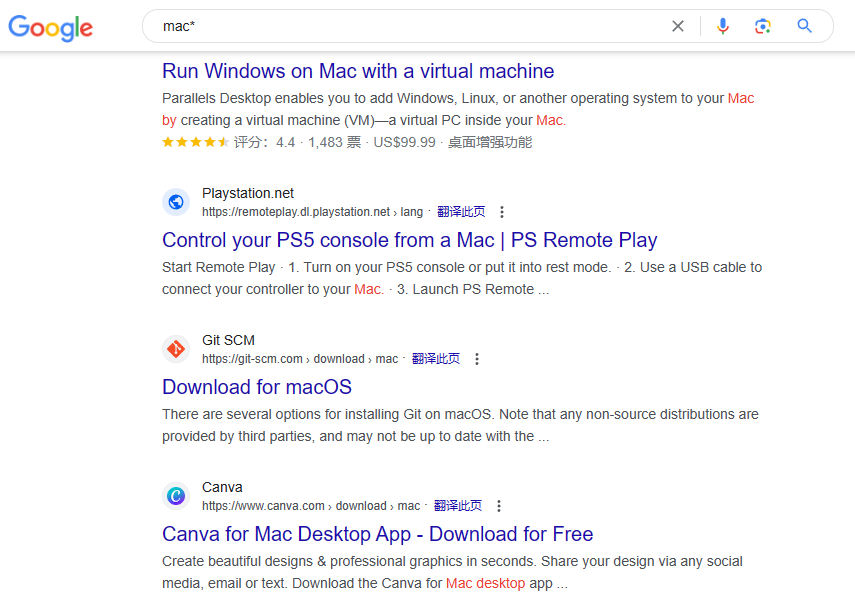Screen dimensions: 855x594
Task: Translate the Canva result page
Action: point(457,506)
